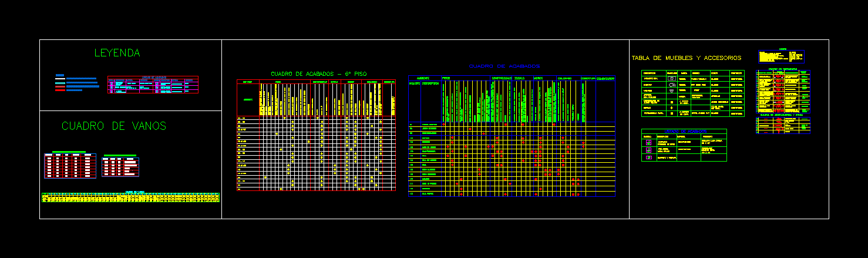This screenshot has width=868, height=258.
Task: Click the third fixture symbol in furniture table
Action: 671,91
